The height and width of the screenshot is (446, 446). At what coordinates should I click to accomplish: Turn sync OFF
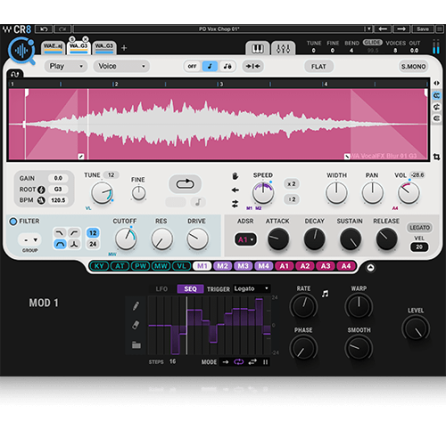pyautogui.click(x=192, y=66)
